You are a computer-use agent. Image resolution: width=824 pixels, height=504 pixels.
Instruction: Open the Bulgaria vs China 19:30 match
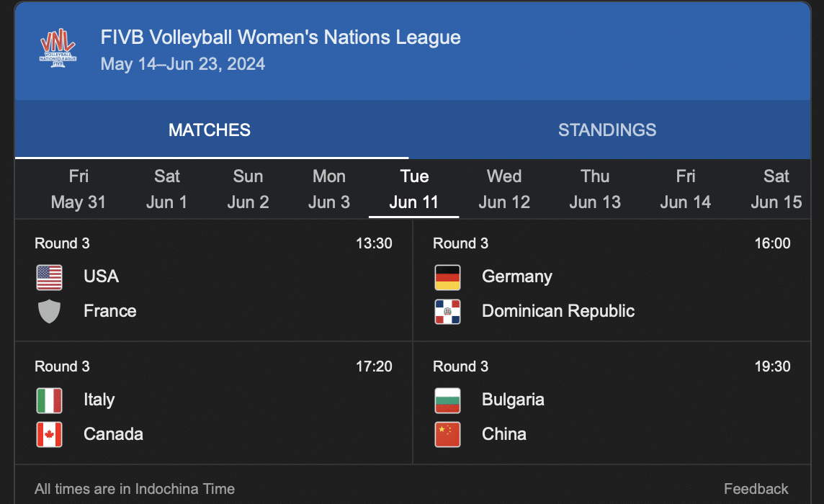point(612,403)
